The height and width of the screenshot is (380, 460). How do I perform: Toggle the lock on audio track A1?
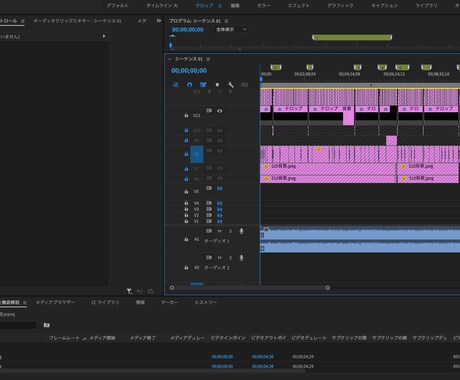(x=186, y=239)
